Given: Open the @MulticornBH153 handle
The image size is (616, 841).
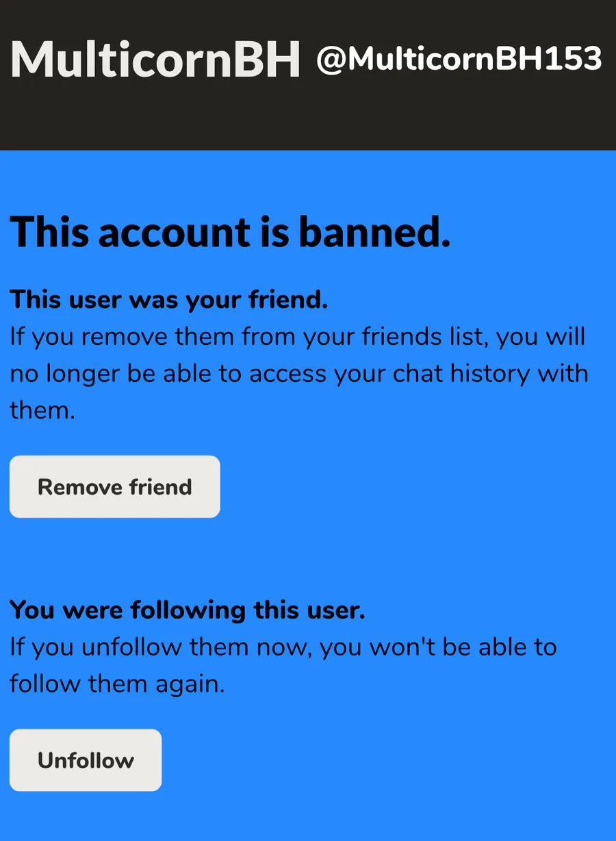Looking at the screenshot, I should point(459,60).
